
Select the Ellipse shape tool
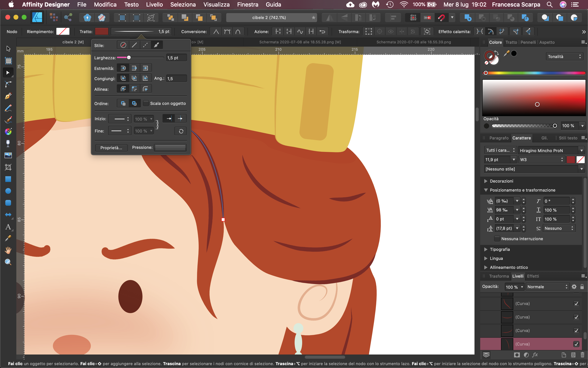click(x=8, y=191)
